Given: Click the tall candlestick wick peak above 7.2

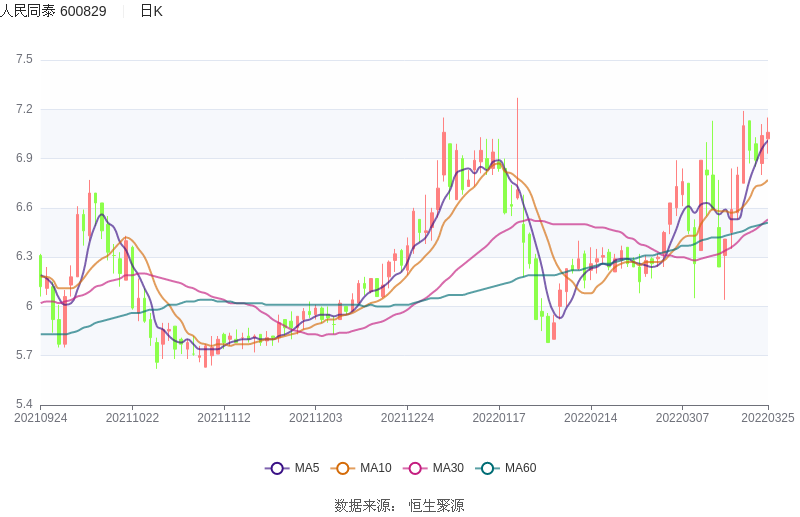Looking at the screenshot, I should 517,100.
